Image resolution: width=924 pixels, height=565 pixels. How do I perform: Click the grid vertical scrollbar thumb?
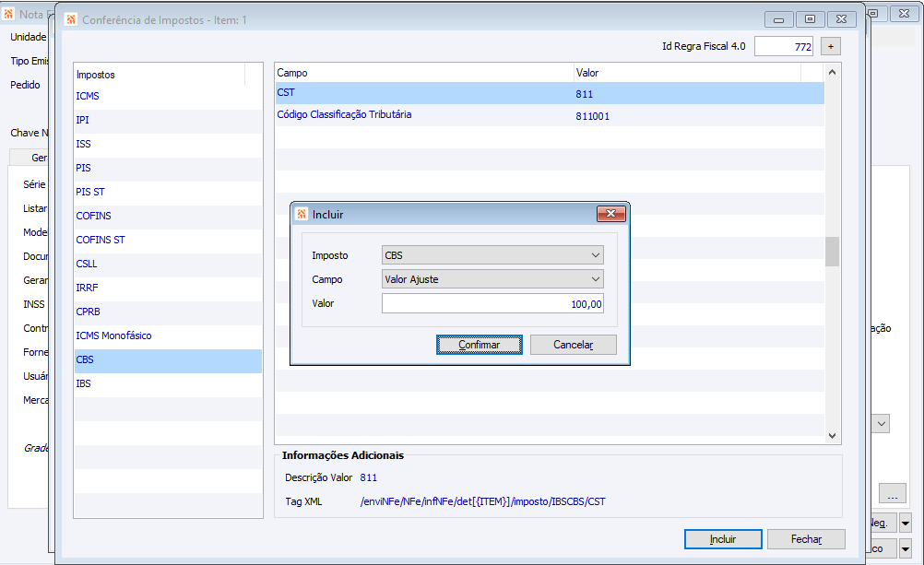832,252
